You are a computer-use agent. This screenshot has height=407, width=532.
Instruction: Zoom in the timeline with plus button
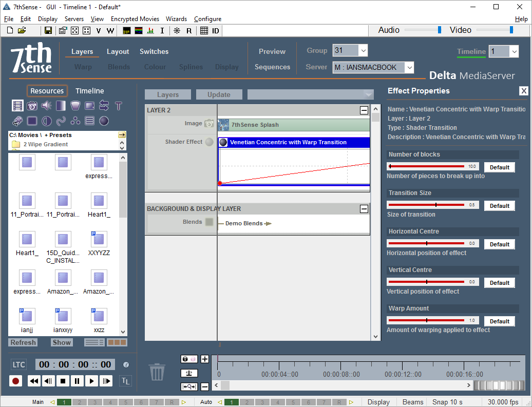pyautogui.click(x=204, y=359)
